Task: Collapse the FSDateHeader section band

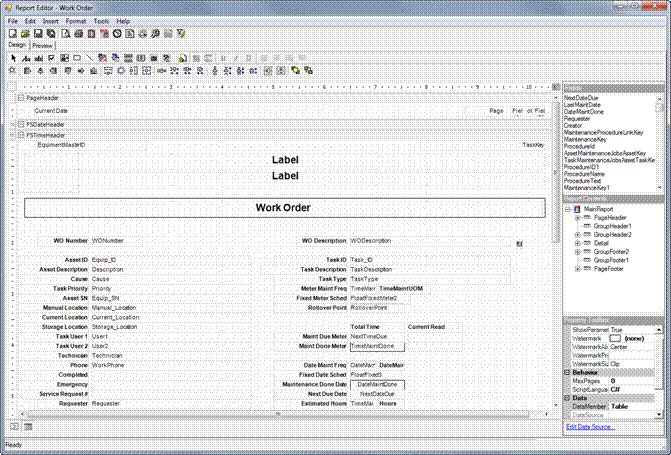Action: 19,124
